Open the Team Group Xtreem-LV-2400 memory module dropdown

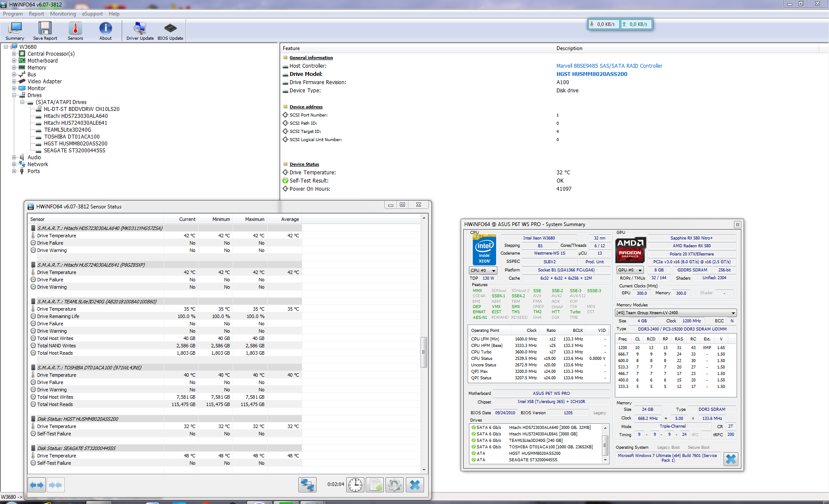coord(676,313)
